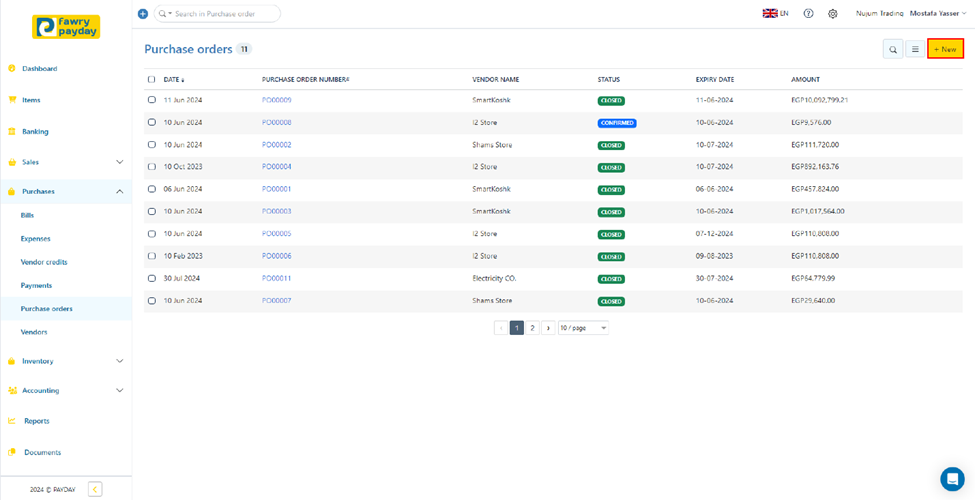
Task: Go to page 2 of results
Action: [x=532, y=328]
